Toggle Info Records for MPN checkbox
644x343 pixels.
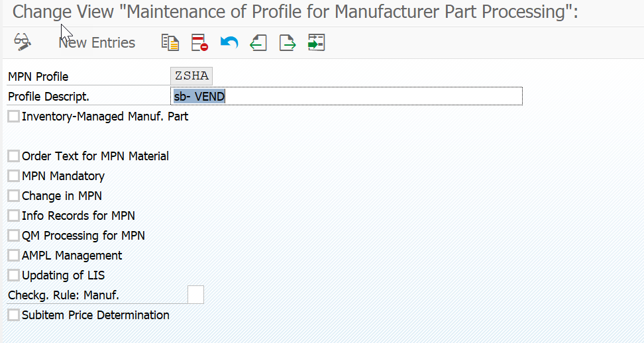click(13, 216)
